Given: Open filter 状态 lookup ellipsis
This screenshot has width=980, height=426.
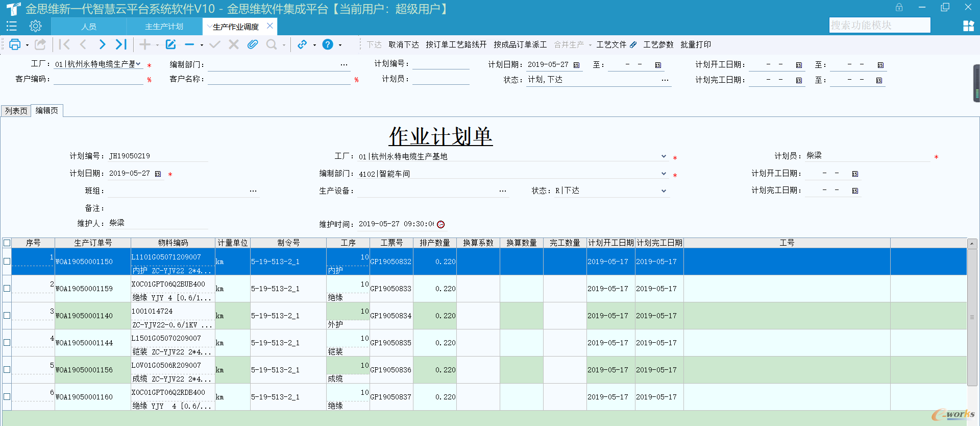Looking at the screenshot, I should [665, 80].
